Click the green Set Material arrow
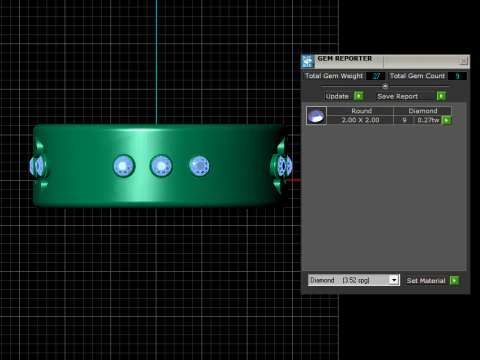480x360 pixels. click(454, 280)
